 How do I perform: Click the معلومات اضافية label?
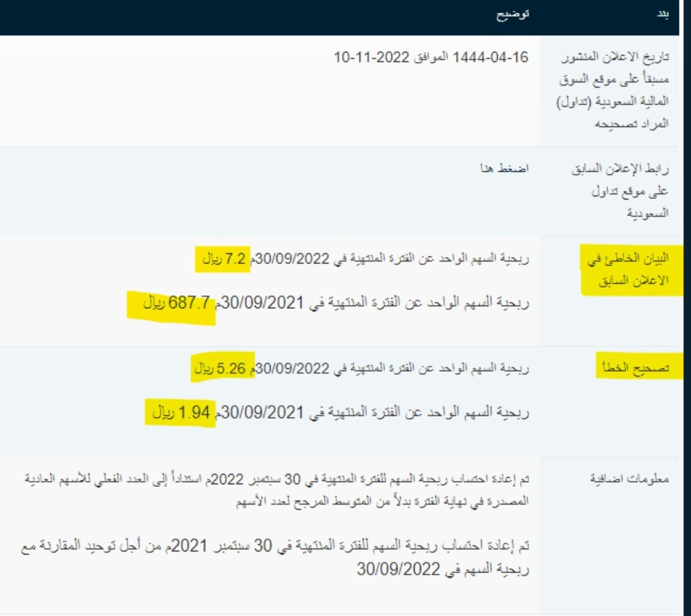click(x=630, y=478)
